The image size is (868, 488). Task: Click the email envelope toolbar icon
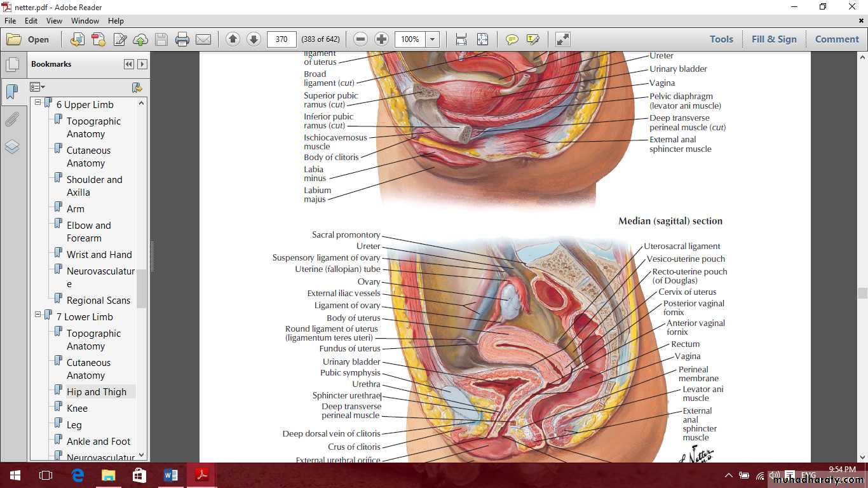tap(203, 39)
